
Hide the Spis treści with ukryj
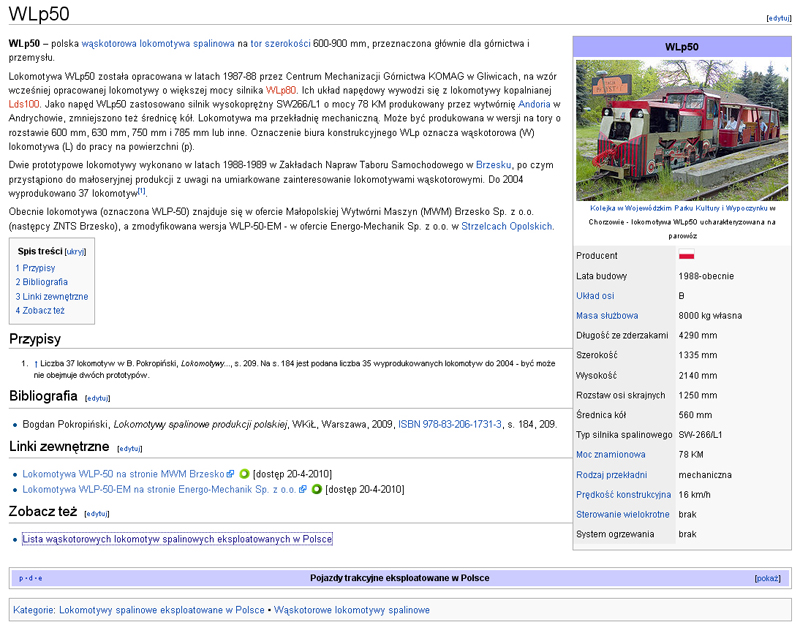click(76, 251)
